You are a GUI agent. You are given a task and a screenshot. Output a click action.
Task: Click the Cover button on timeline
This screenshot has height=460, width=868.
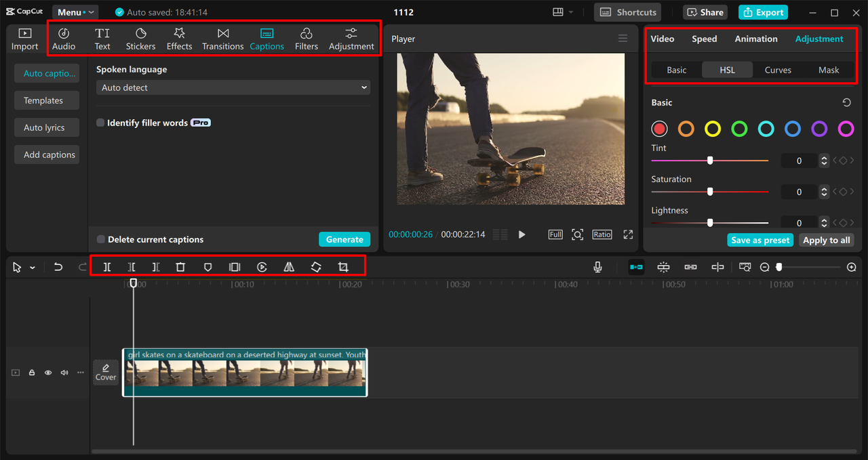click(x=106, y=373)
